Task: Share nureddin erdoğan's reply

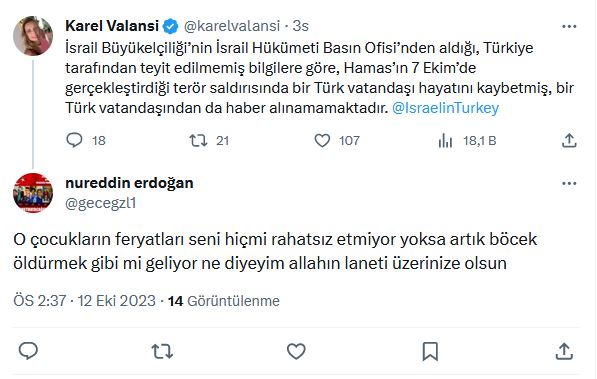Action: (x=564, y=351)
